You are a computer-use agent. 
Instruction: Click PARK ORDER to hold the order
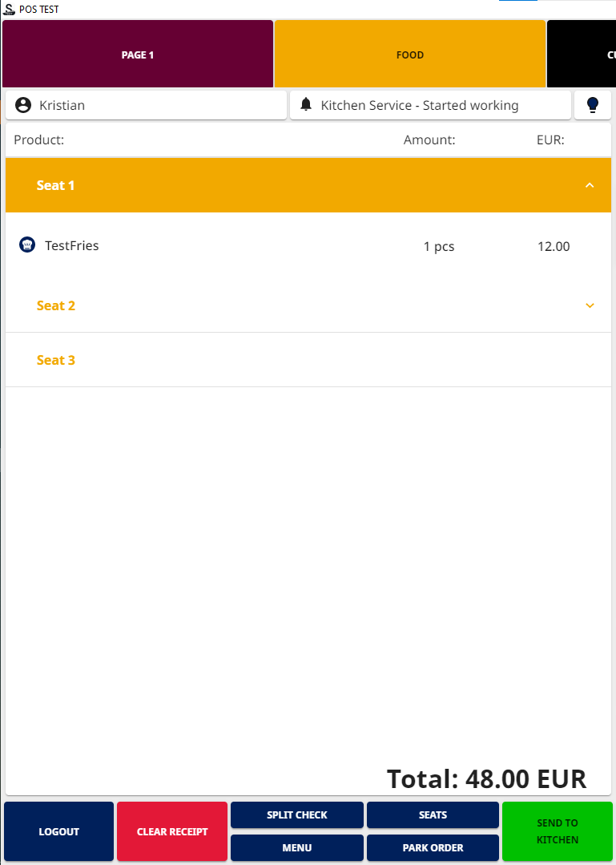click(433, 847)
